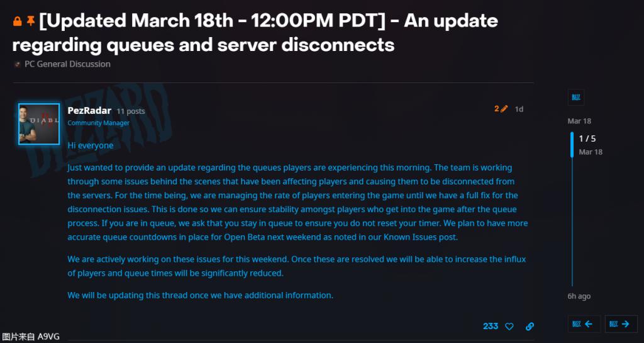
Task: Click the Blizz icon above the timeline
Action: tap(575, 97)
